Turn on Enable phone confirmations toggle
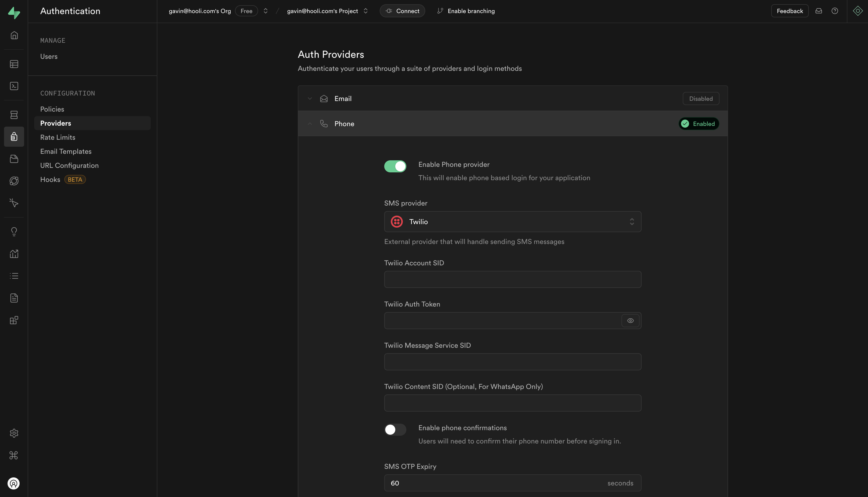The width and height of the screenshot is (868, 497). pyautogui.click(x=395, y=429)
